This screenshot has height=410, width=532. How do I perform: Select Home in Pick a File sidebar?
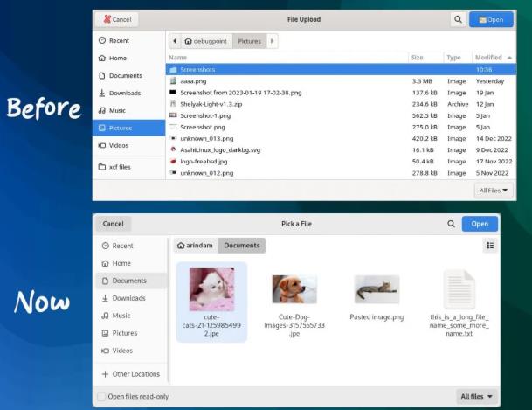point(132,263)
